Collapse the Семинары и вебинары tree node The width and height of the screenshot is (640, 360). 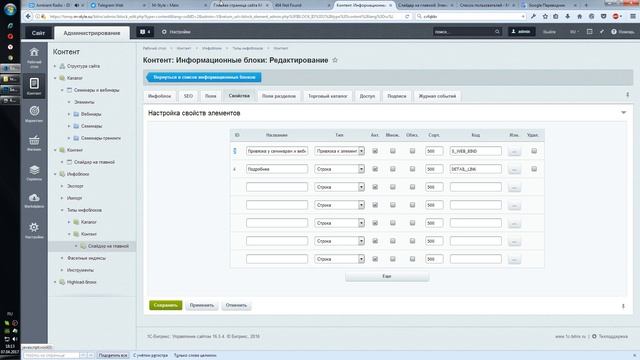point(62,90)
